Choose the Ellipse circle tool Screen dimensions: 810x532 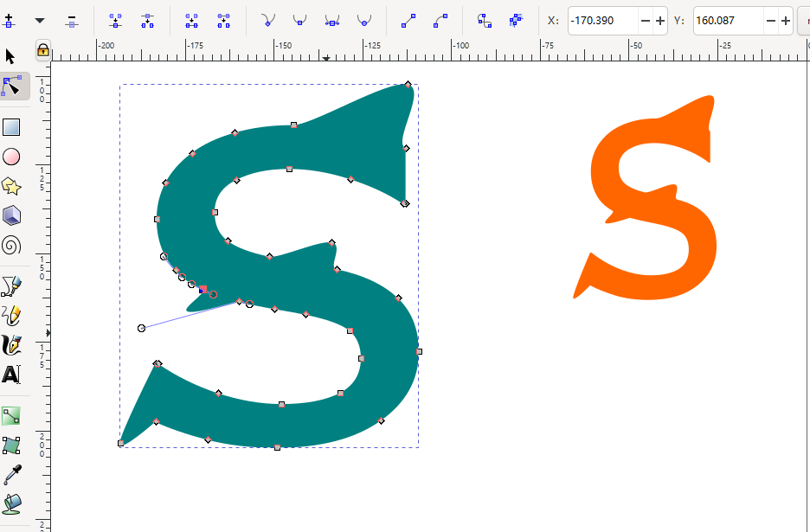click(11, 157)
